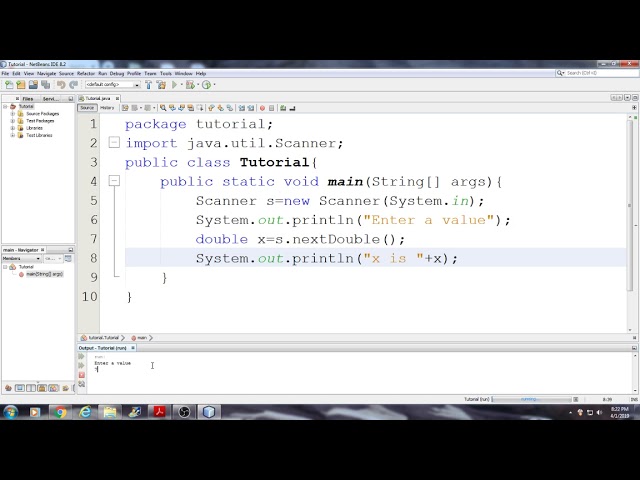Select the Tutorial.java editor tab
Screen dimensions: 640x480
(x=98, y=98)
